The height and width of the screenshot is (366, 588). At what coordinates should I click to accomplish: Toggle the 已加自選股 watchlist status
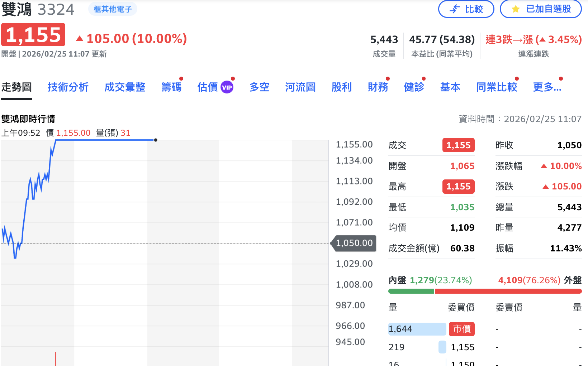541,9
